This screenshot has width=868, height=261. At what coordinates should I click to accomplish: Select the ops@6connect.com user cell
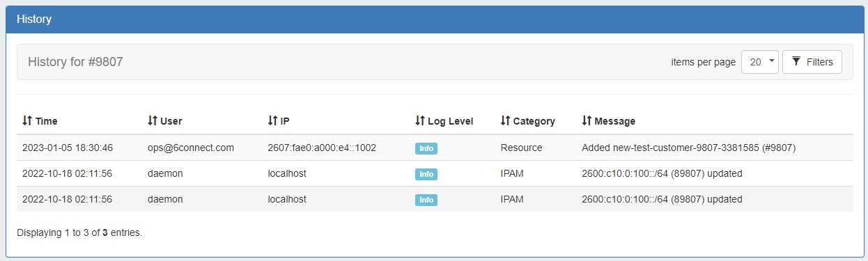pos(191,148)
